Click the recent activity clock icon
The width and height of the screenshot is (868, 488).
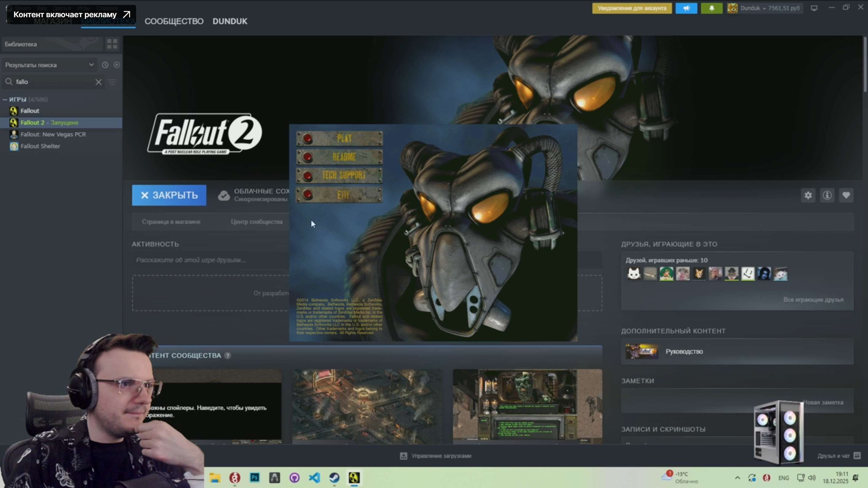coord(105,65)
